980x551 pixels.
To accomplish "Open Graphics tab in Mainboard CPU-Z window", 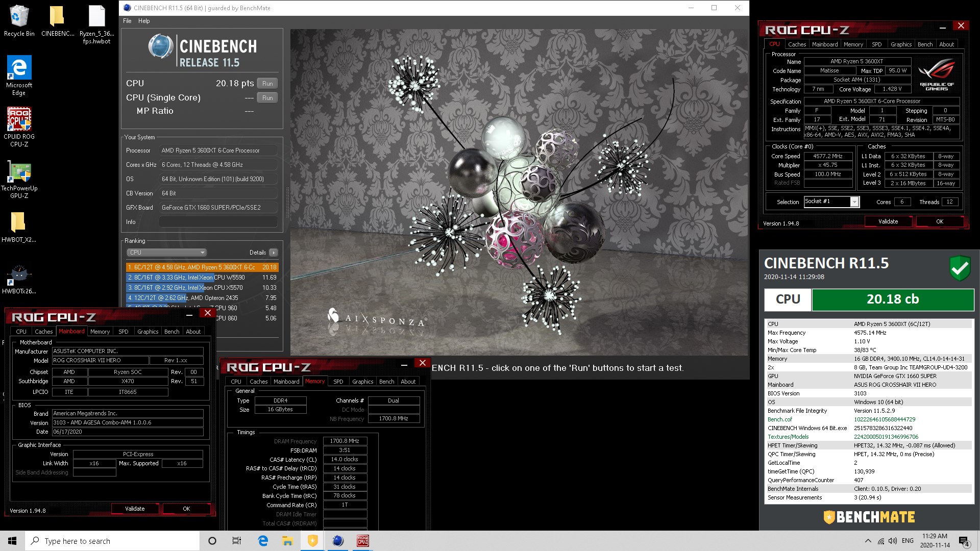I will point(148,332).
